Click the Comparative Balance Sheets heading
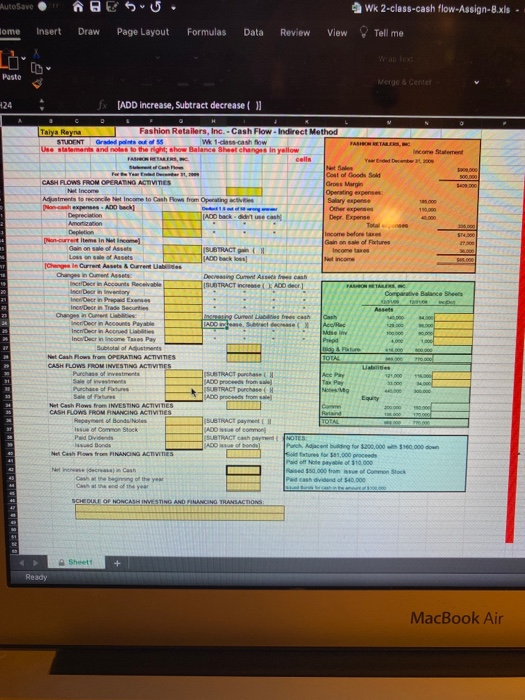Image resolution: width=525 pixels, height=700 pixels. pos(424,294)
